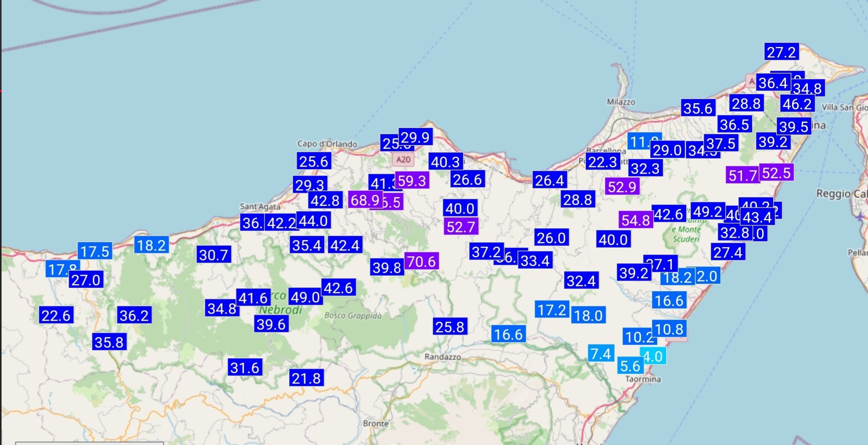Click the 27.2 marker at the northeastern tip

(781, 52)
